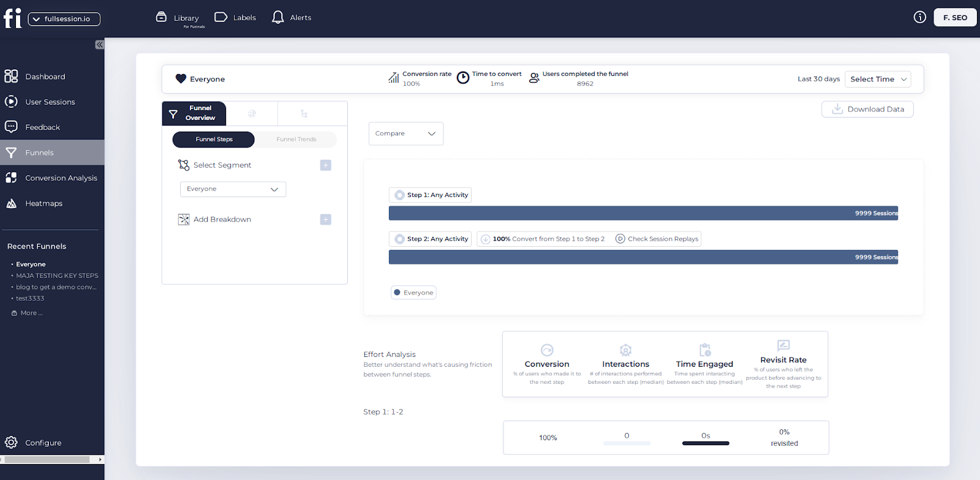980x480 pixels.
Task: Collapse the sidebar with the double-chevron icon
Action: pos(100,45)
